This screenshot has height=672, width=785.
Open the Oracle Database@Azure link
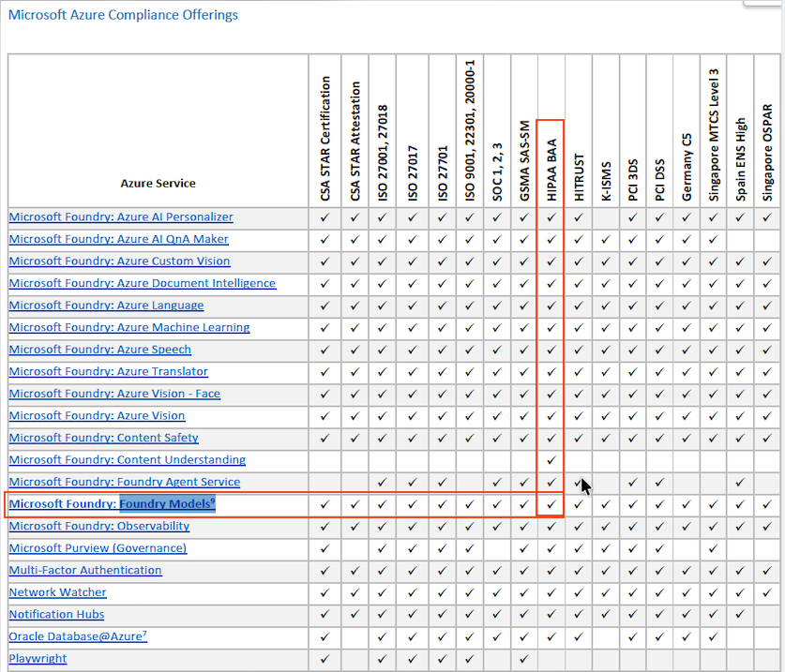pos(78,636)
